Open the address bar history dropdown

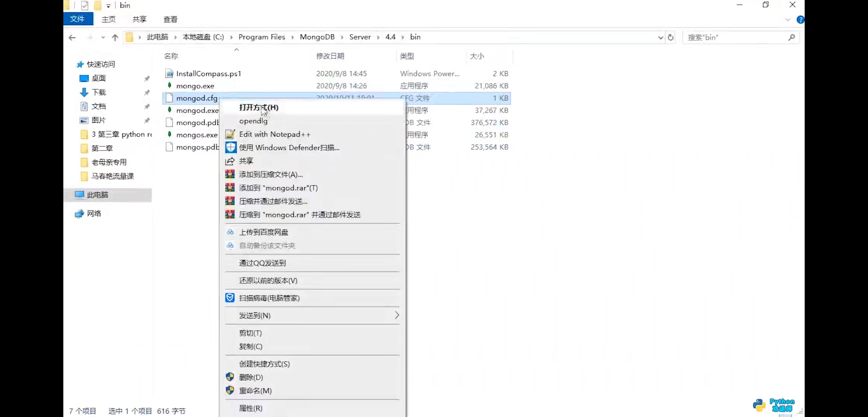(660, 37)
